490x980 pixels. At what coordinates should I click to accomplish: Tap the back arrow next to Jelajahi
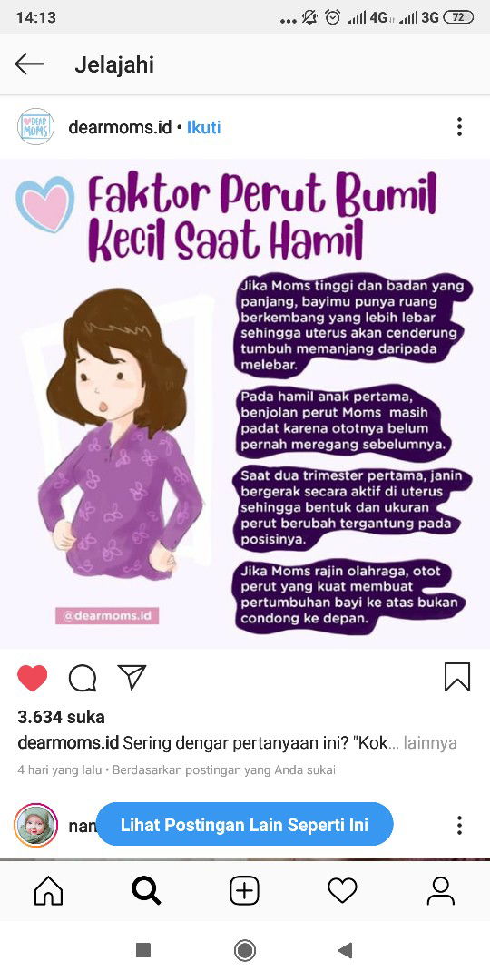(x=29, y=64)
